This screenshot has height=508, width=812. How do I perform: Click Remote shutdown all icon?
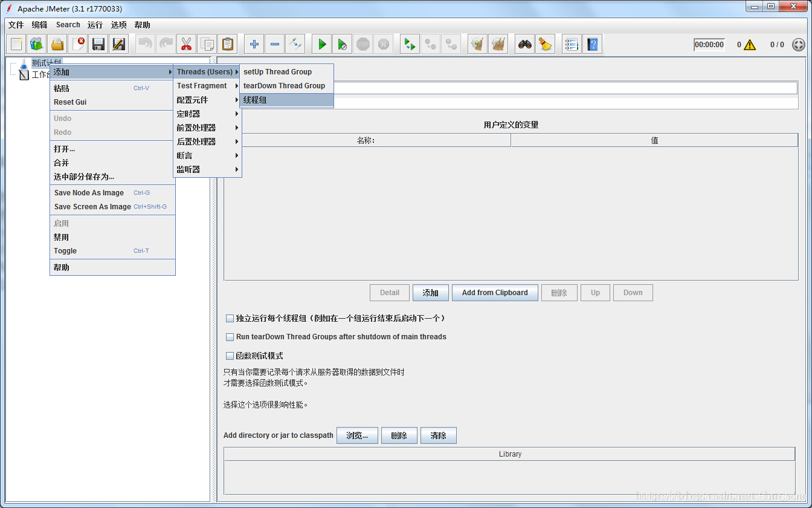[x=451, y=44]
